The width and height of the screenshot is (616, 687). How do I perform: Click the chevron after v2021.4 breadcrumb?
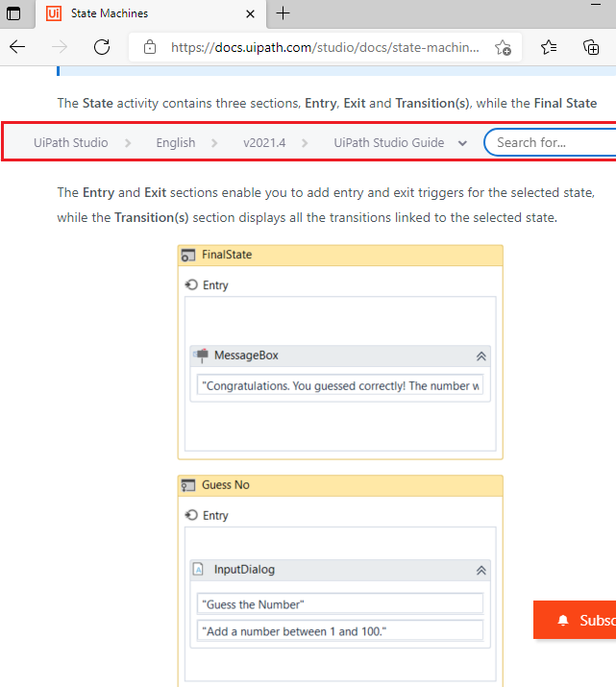tap(305, 143)
